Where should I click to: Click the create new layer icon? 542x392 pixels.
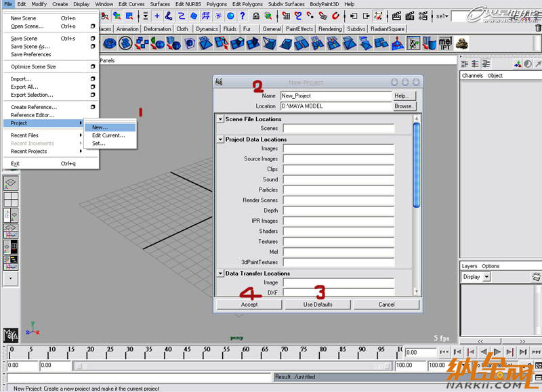(x=536, y=277)
